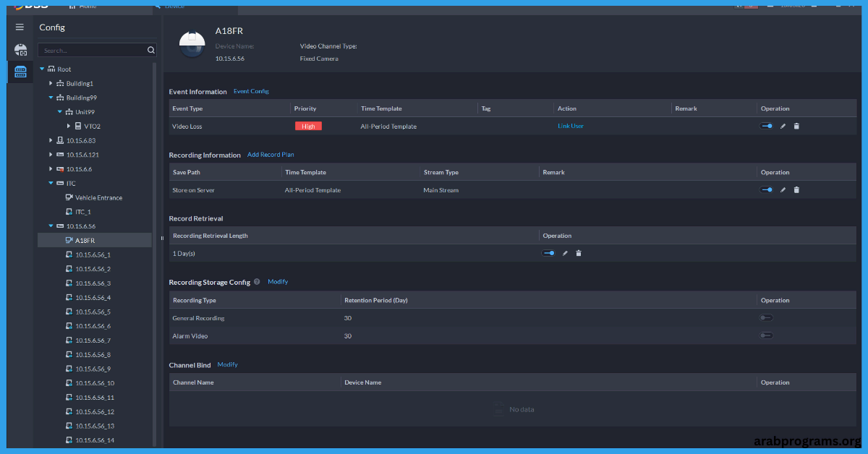The width and height of the screenshot is (868, 454).
Task: Collapse the Unit99 tree node
Action: pyautogui.click(x=60, y=112)
